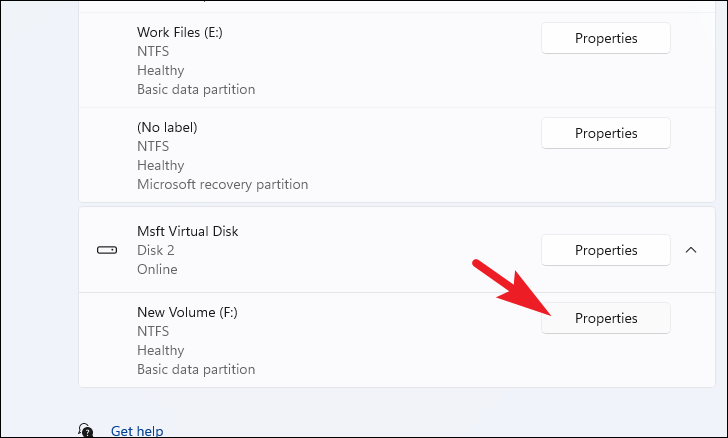The width and height of the screenshot is (728, 438).
Task: Click the Online status text
Action: click(x=157, y=269)
